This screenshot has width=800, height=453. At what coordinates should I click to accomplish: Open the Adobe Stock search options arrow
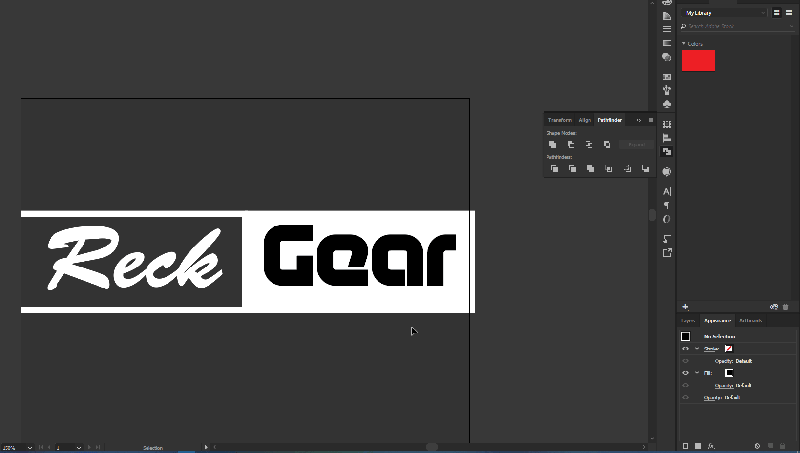[x=791, y=26]
